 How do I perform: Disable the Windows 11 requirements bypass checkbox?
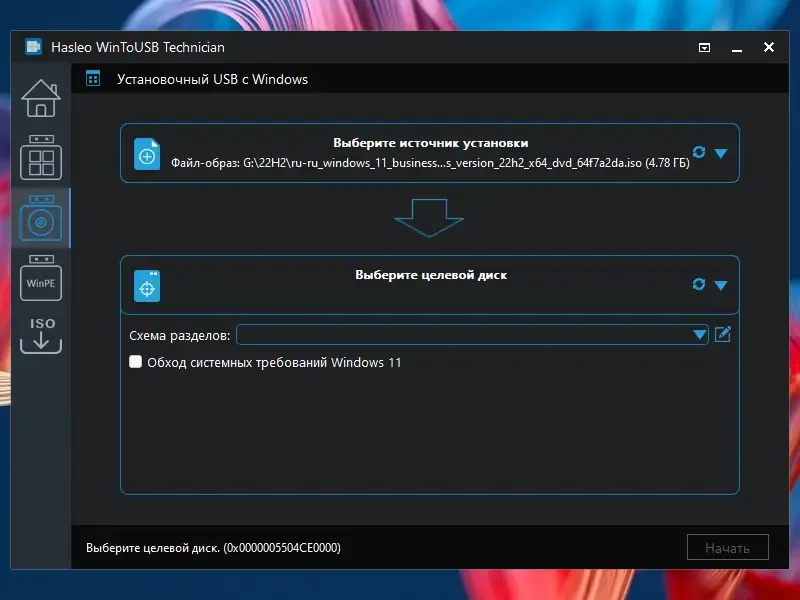[x=135, y=363]
